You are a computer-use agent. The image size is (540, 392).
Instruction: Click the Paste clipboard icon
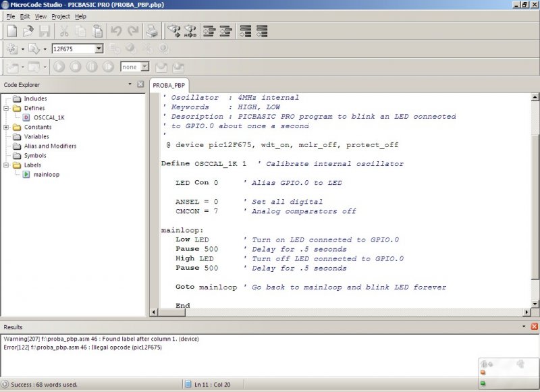coord(97,31)
